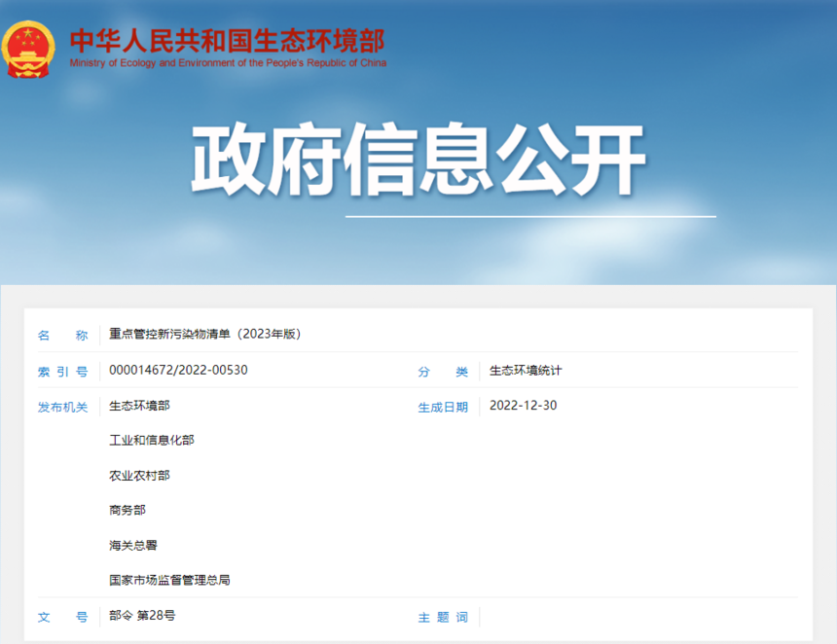
Task: Click 海关总署 in the agency list
Action: click(x=133, y=545)
